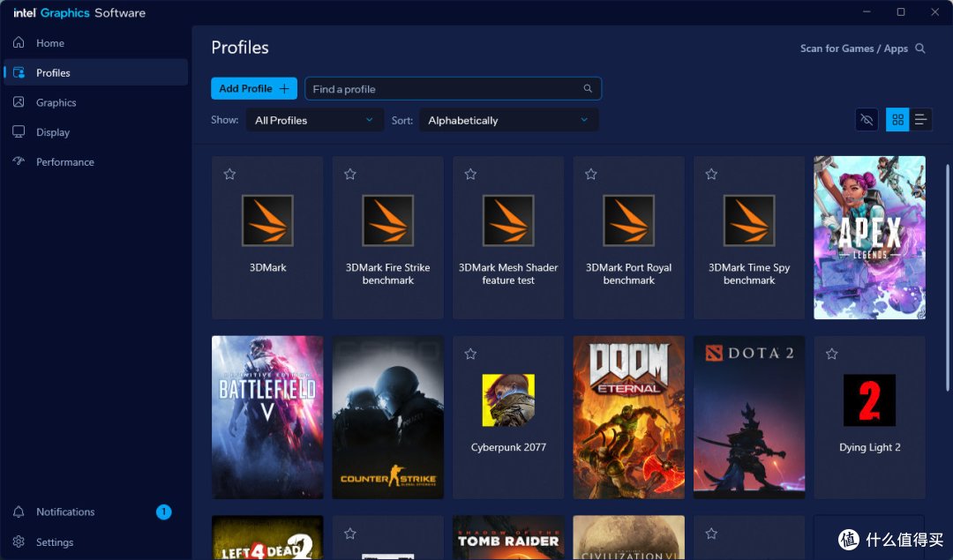Switch to list view
This screenshot has height=560, width=953.
point(920,120)
